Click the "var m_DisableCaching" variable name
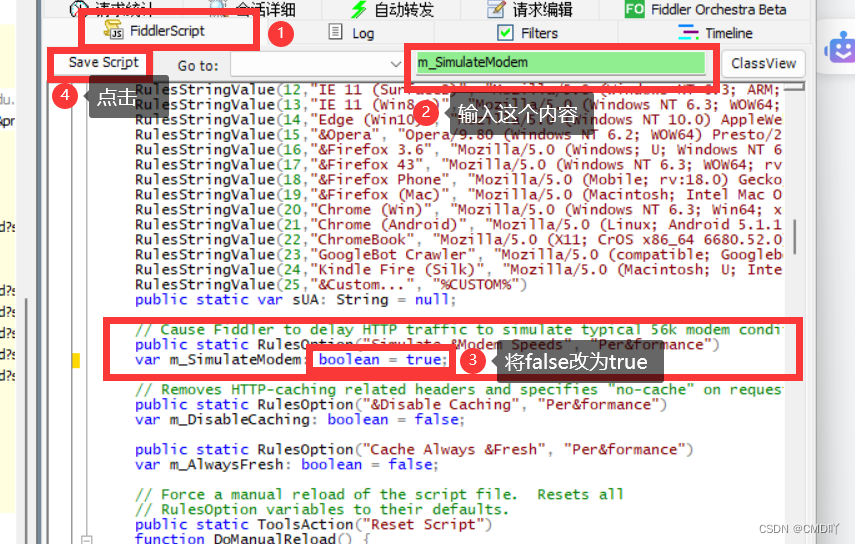The height and width of the screenshot is (544, 855). click(x=239, y=420)
